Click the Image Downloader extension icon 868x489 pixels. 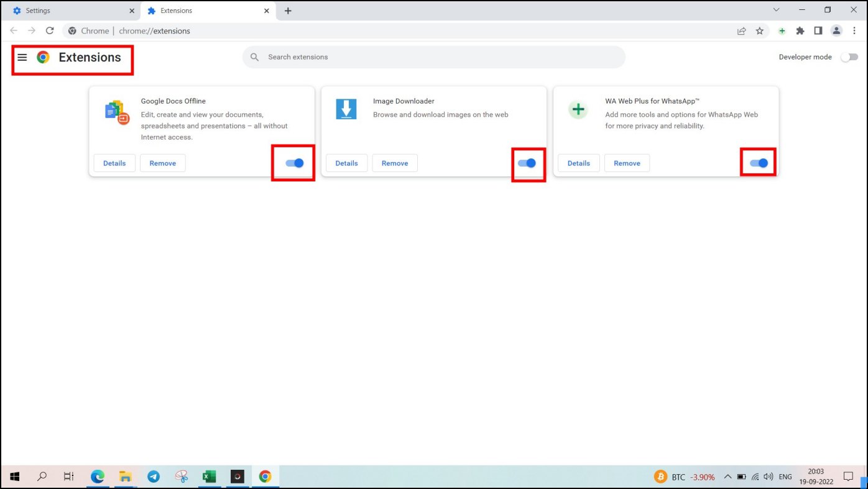pyautogui.click(x=346, y=109)
